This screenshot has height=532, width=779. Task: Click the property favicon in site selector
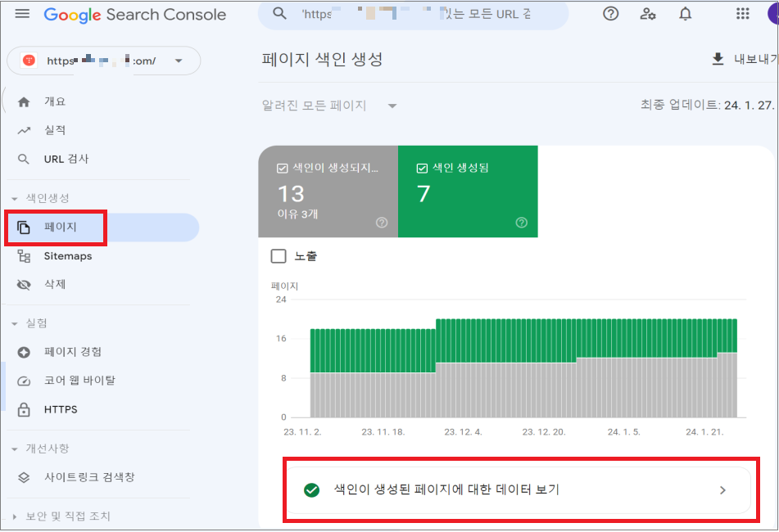pos(29,61)
